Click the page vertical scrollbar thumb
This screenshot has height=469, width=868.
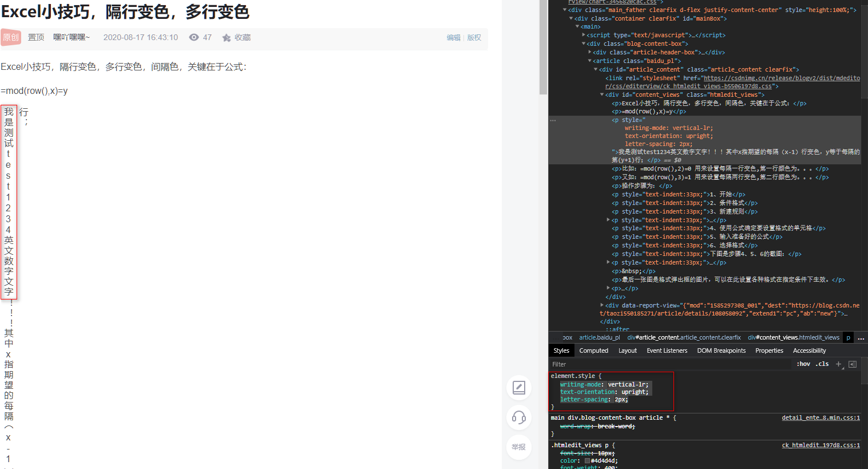544,47
